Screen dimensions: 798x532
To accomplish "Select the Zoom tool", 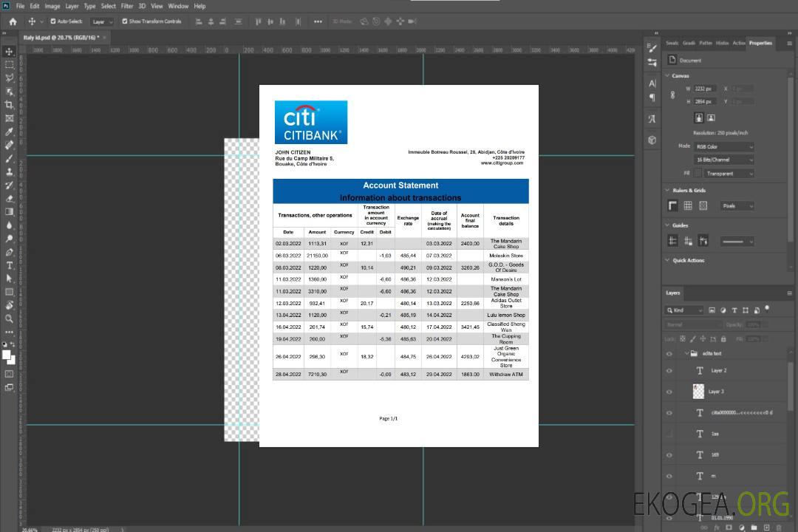I will 9,318.
